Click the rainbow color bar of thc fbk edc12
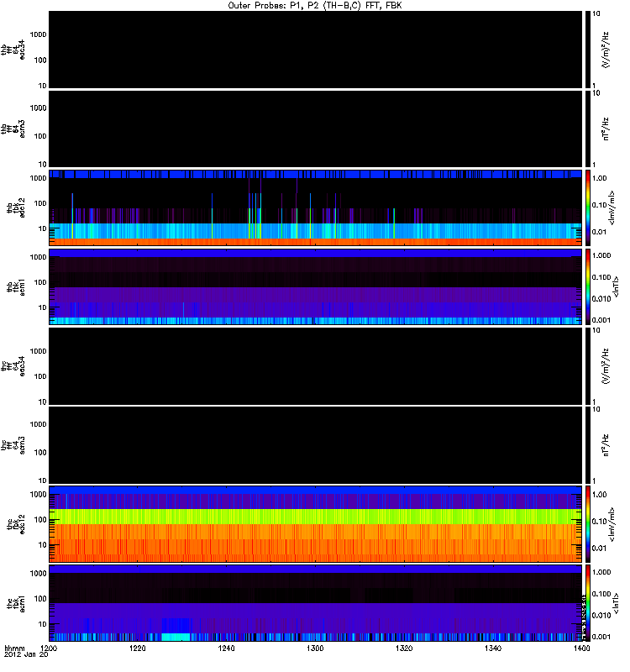The width and height of the screenshot is (630, 672). pos(588,523)
